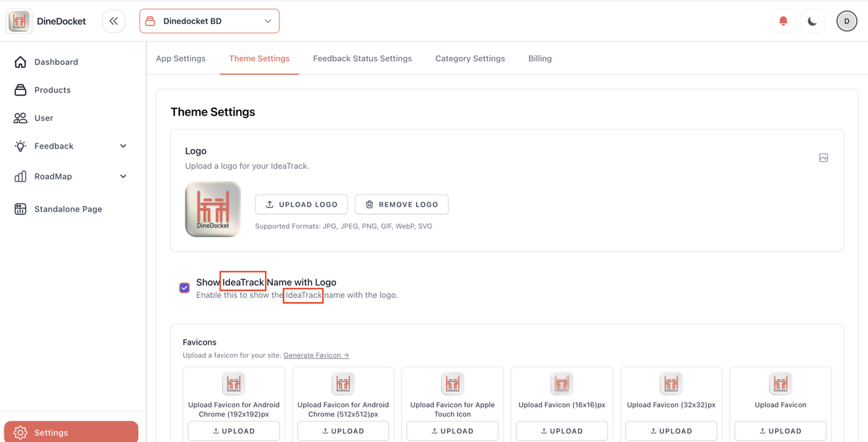
Task: Click the Remove Logo button
Action: tap(401, 205)
